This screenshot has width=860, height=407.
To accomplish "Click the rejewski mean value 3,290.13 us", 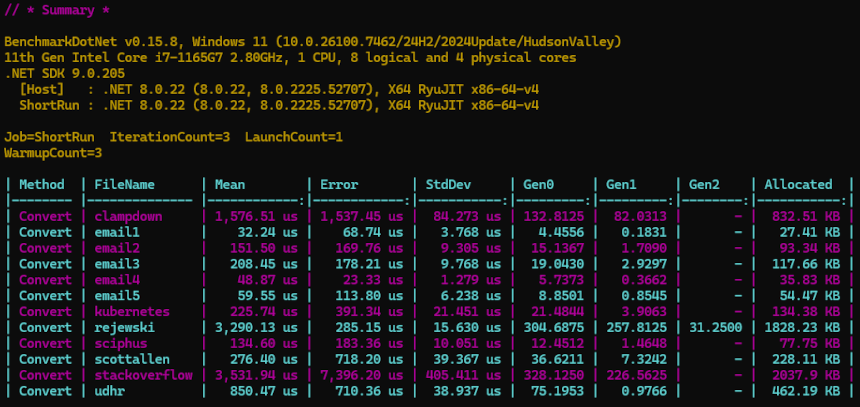I will [x=256, y=328].
